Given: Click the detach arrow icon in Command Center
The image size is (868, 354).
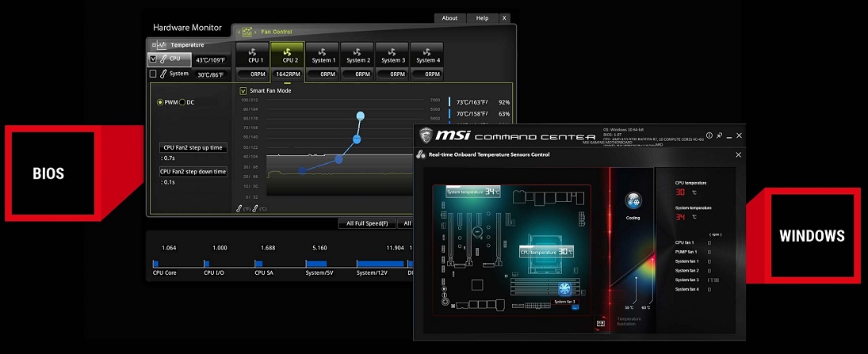Looking at the screenshot, I should click(x=719, y=135).
